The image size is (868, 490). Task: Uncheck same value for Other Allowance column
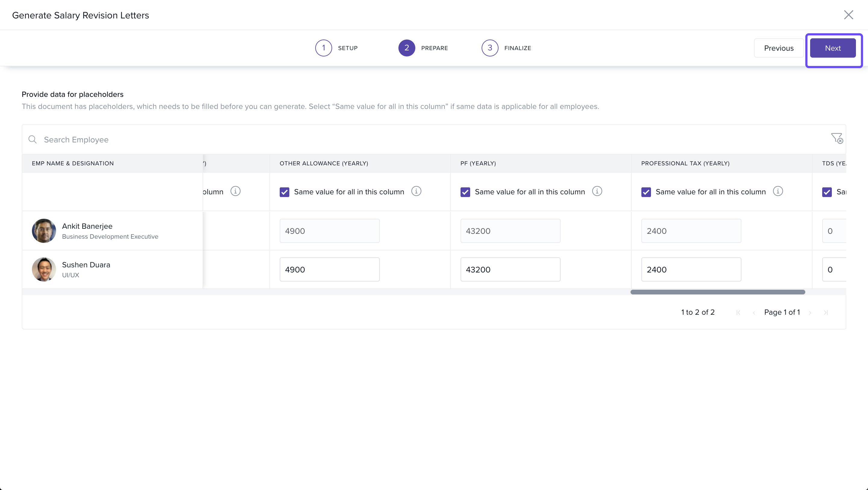pyautogui.click(x=285, y=192)
